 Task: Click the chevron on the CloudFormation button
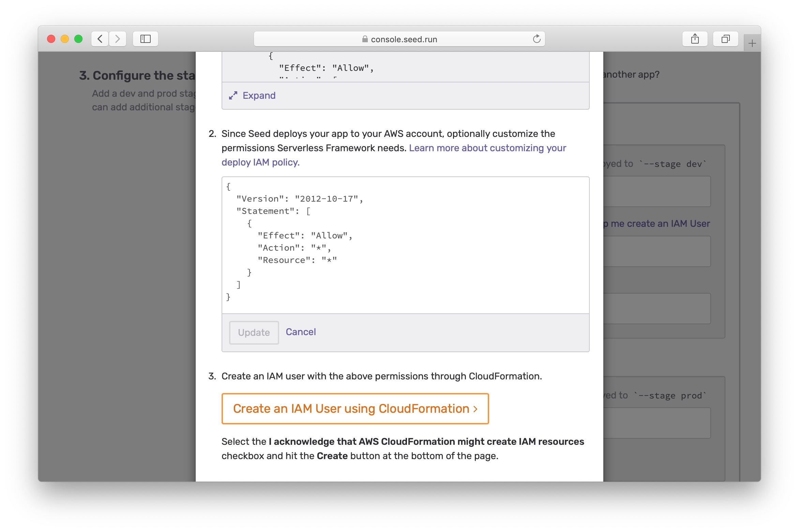[x=476, y=409]
